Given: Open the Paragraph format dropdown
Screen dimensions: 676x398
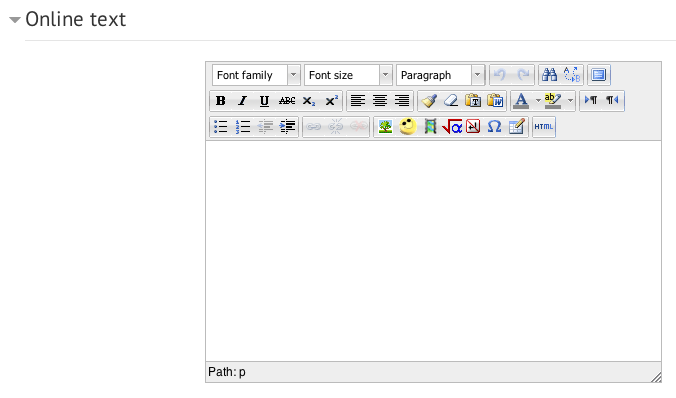Looking at the screenshot, I should [x=440, y=75].
